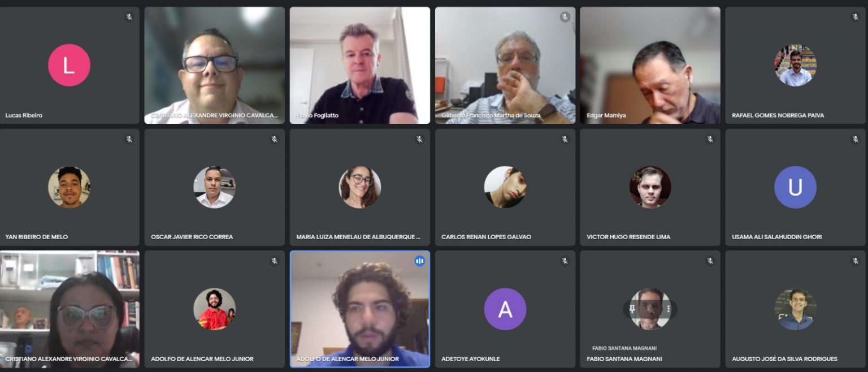Click muted mic icon on Rafael Gomes Nobrega Paiva tile

pos(855,17)
